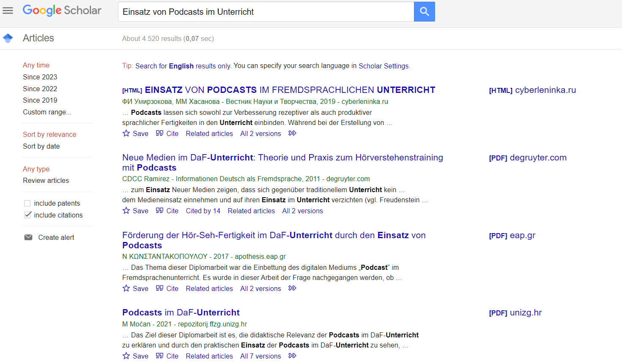Image resolution: width=622 pixels, height=364 pixels.
Task: Click the envelope Create alert icon
Action: pos(28,237)
